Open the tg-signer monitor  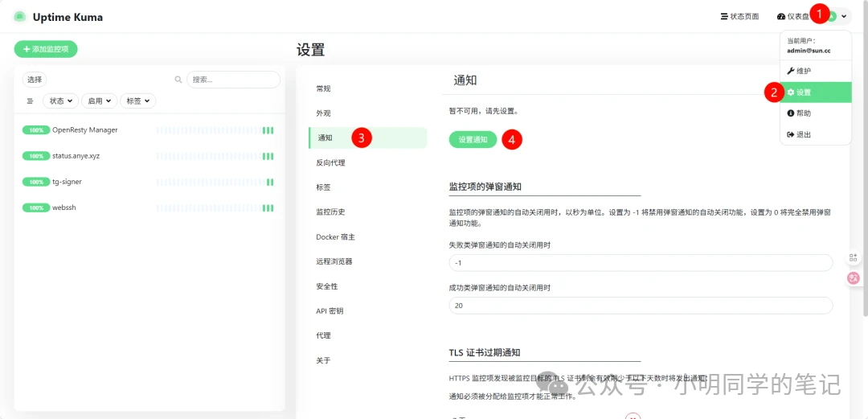[149, 182]
